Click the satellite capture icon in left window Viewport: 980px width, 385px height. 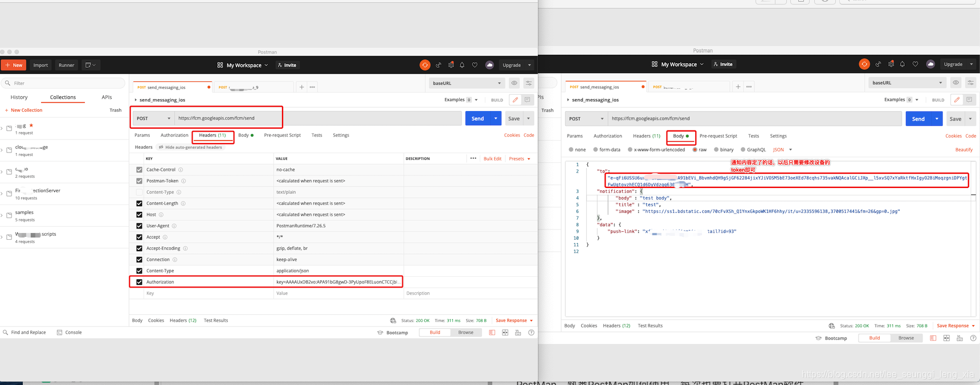[x=438, y=65]
